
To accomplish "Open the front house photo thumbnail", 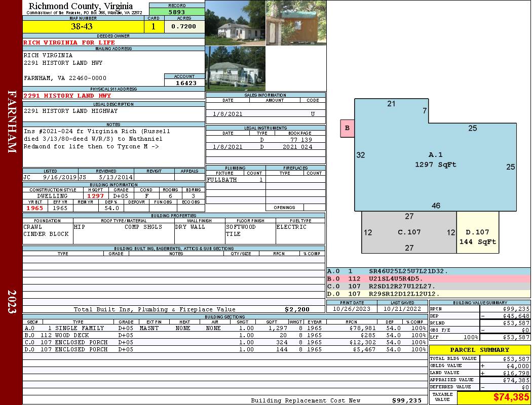I will pyautogui.click(x=235, y=23).
